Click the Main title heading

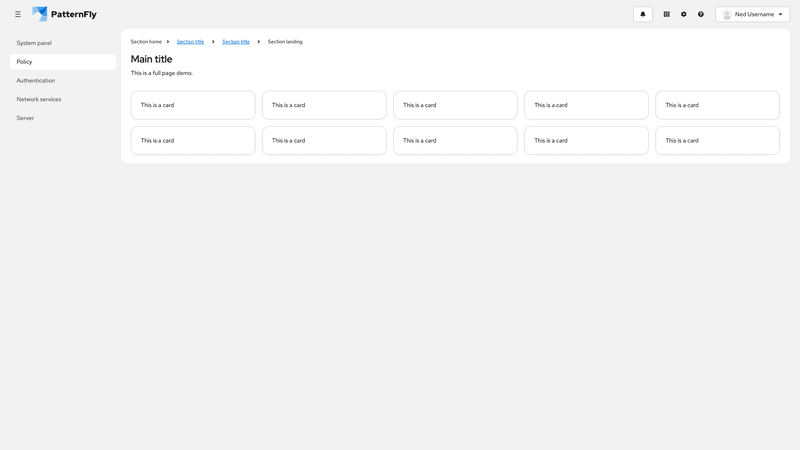click(152, 59)
